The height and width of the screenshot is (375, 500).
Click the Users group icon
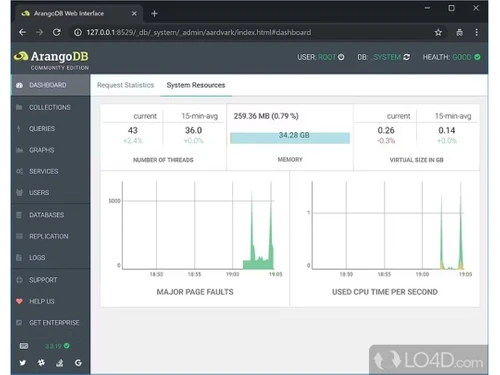click(x=19, y=193)
